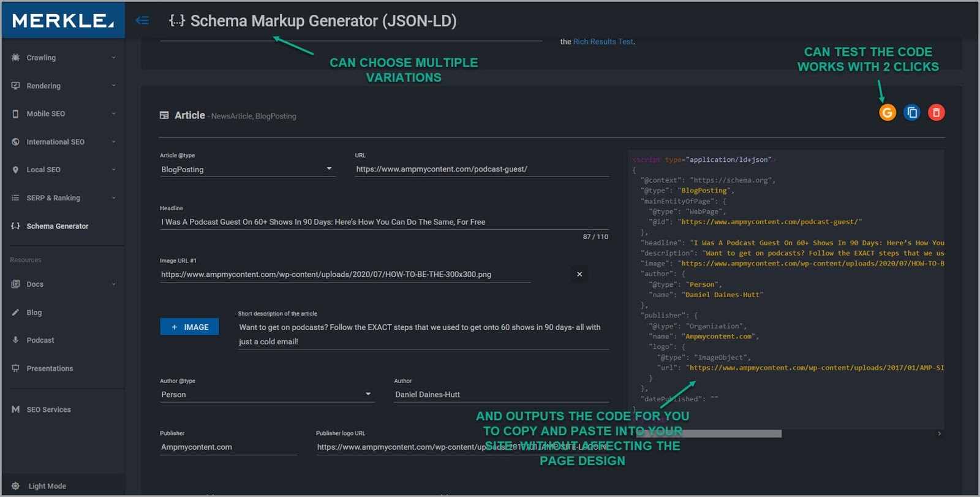The image size is (980, 497).
Task: Copy the generated code with blue copy icon
Action: [x=911, y=113]
